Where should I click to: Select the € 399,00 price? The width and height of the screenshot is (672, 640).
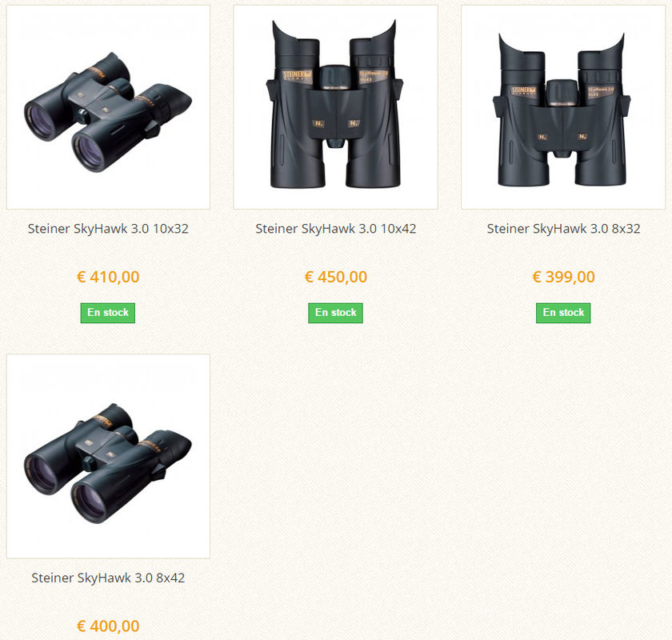563,277
